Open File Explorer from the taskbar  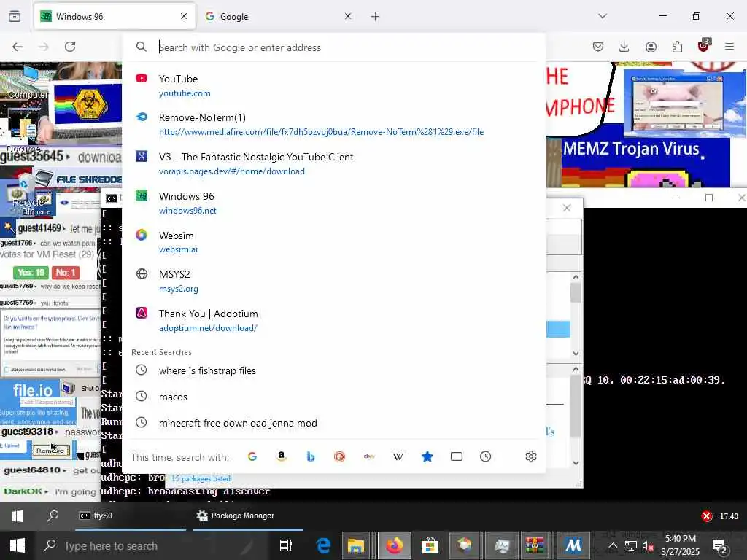(x=356, y=545)
